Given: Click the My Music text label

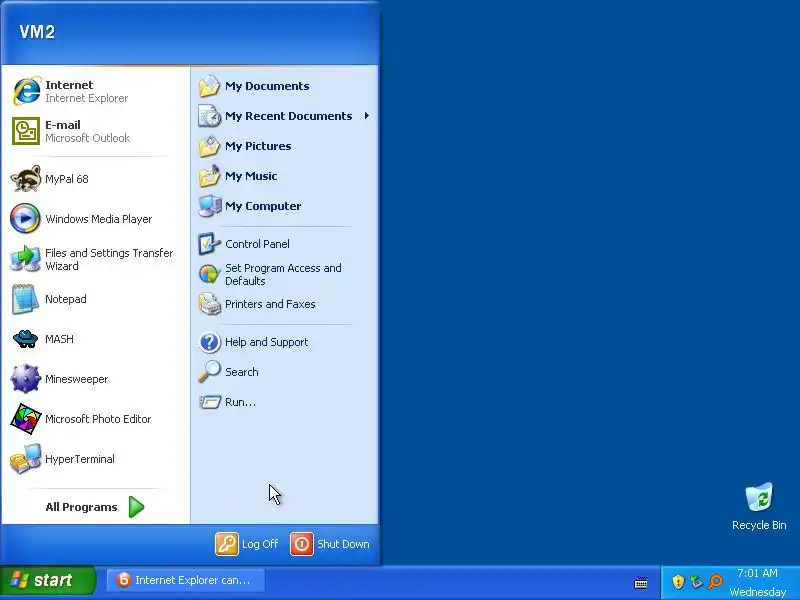Looking at the screenshot, I should click(251, 176).
